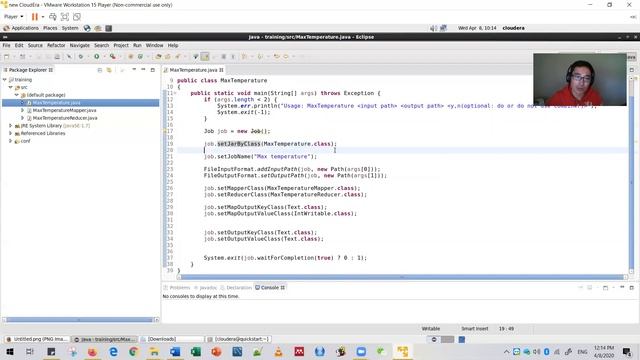Toggle Mark Occurrences toolbar button
This screenshot has width=640, height=360.
[x=205, y=57]
